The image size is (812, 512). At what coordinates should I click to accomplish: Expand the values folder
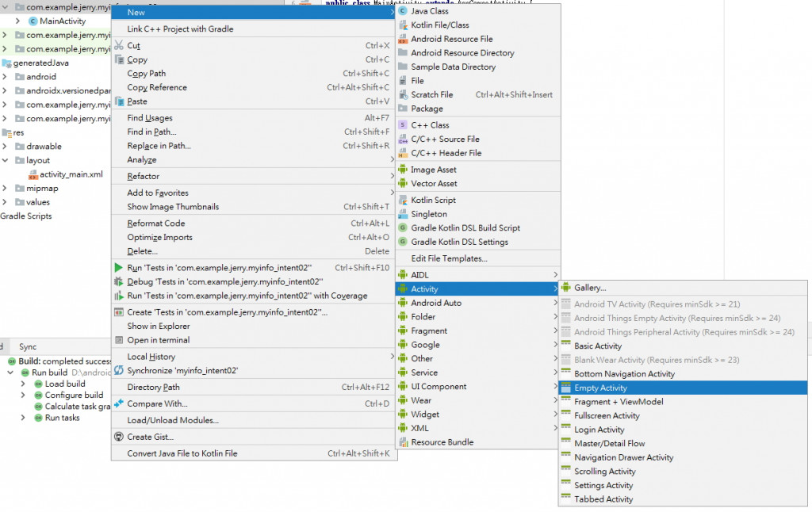pyautogui.click(x=5, y=202)
